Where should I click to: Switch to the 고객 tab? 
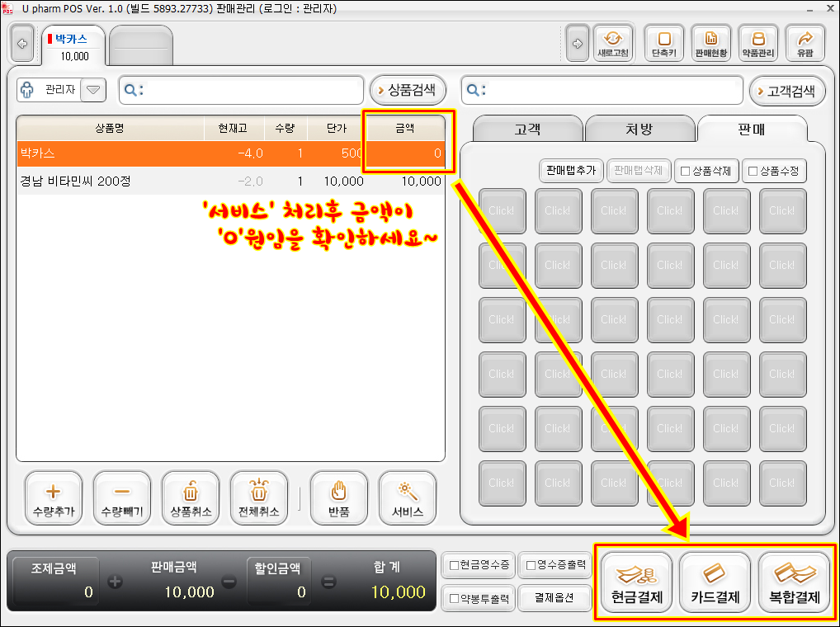click(x=527, y=130)
